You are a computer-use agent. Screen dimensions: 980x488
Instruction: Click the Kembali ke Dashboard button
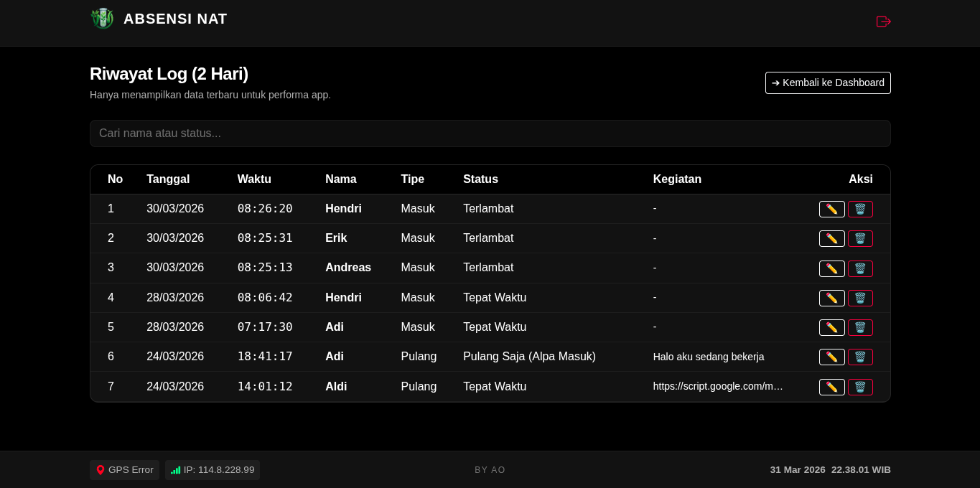pyautogui.click(x=827, y=83)
